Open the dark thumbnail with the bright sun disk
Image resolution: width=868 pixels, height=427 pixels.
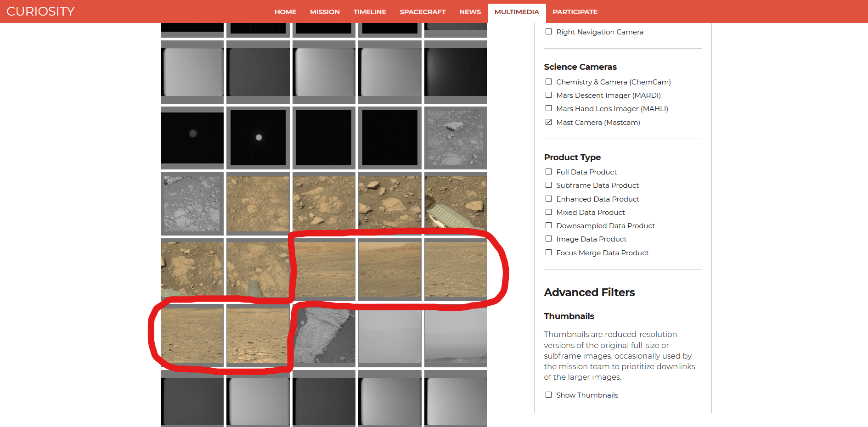(258, 138)
